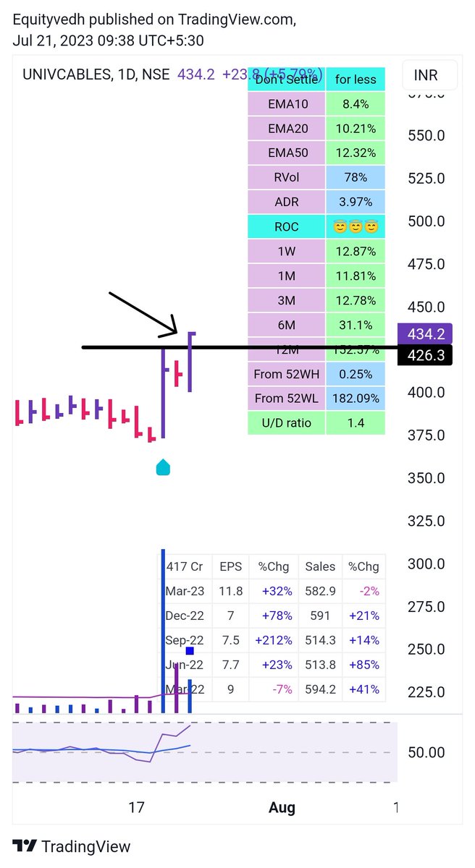The image size is (475, 868).
Task: Click the Sales column header
Action: coord(320,566)
